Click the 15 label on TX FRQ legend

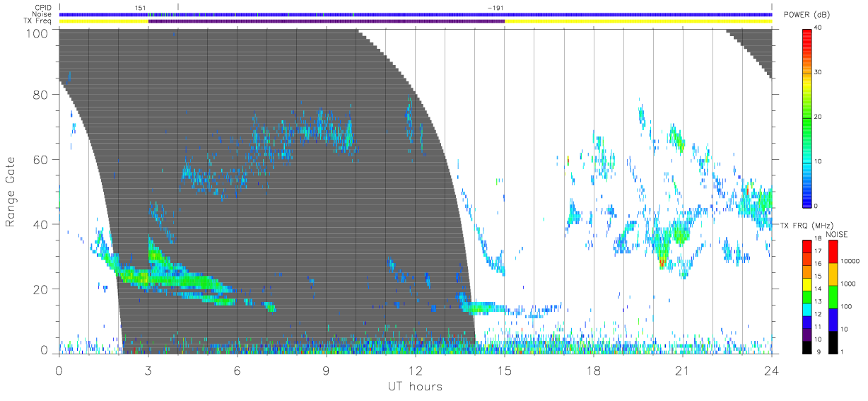coord(817,276)
